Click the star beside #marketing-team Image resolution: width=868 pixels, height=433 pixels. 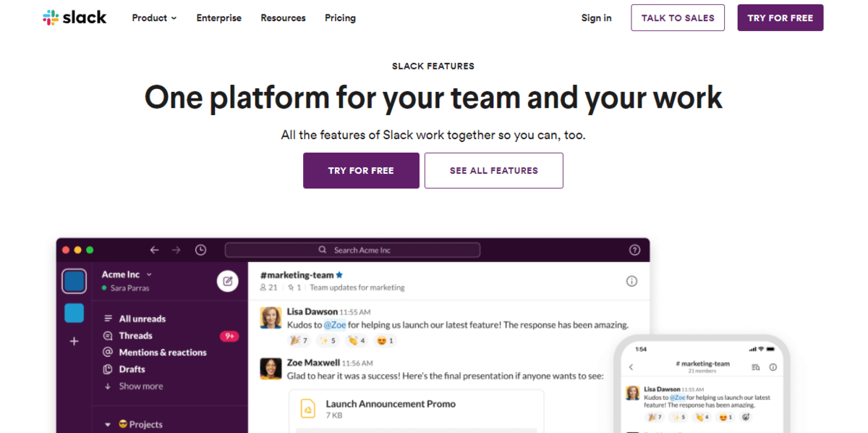pyautogui.click(x=339, y=275)
